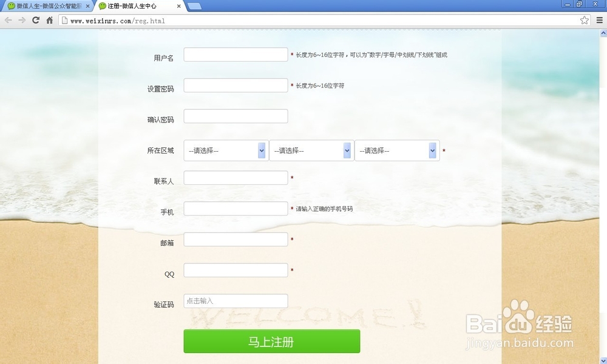Viewport: 607px width, 364px height.
Task: Open the browser home page
Action: (x=51, y=19)
